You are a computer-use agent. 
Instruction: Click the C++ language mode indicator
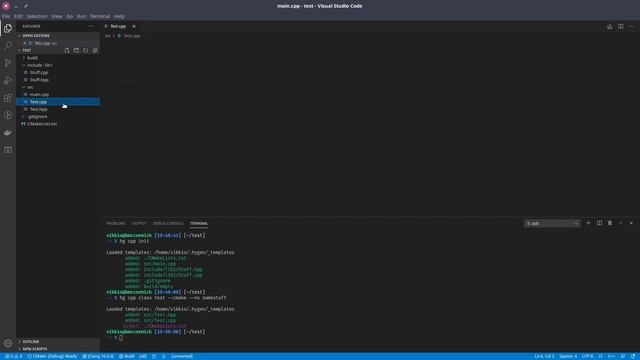611,356
